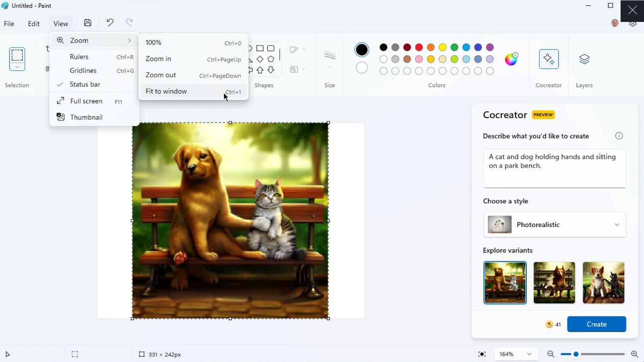Click the Cocreator credits coin icon
This screenshot has width=644, height=362.
tap(549, 324)
